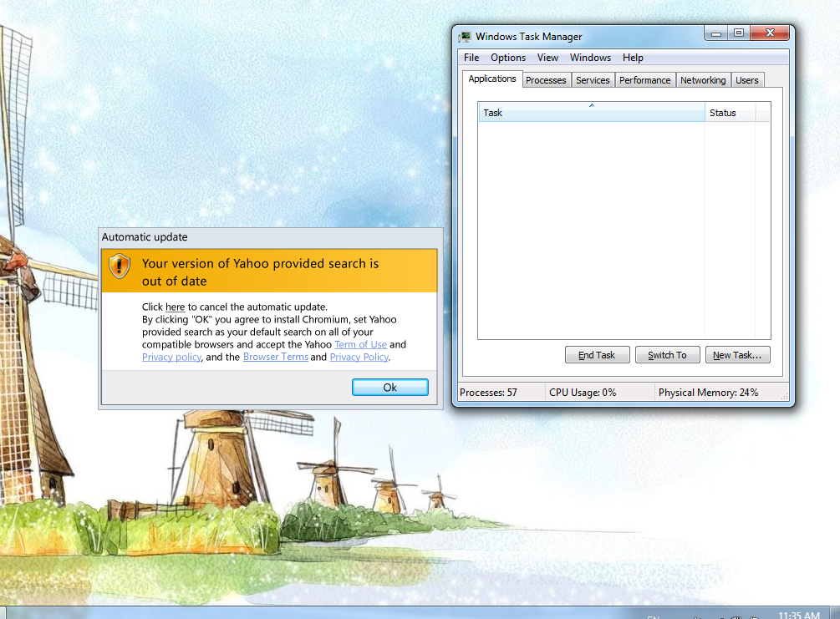The height and width of the screenshot is (619, 840).
Task: Minimize the Windows Task Manager window
Action: [x=716, y=33]
